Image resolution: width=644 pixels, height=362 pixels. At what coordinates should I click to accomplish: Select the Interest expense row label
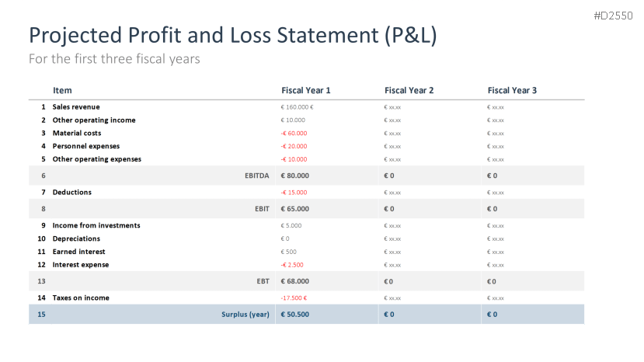point(81,265)
